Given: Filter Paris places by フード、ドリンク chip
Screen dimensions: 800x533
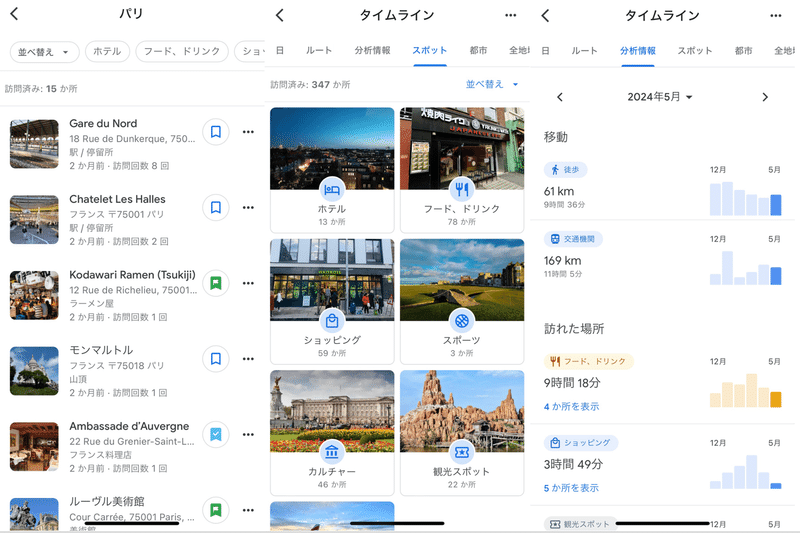Looking at the screenshot, I should [x=182, y=52].
